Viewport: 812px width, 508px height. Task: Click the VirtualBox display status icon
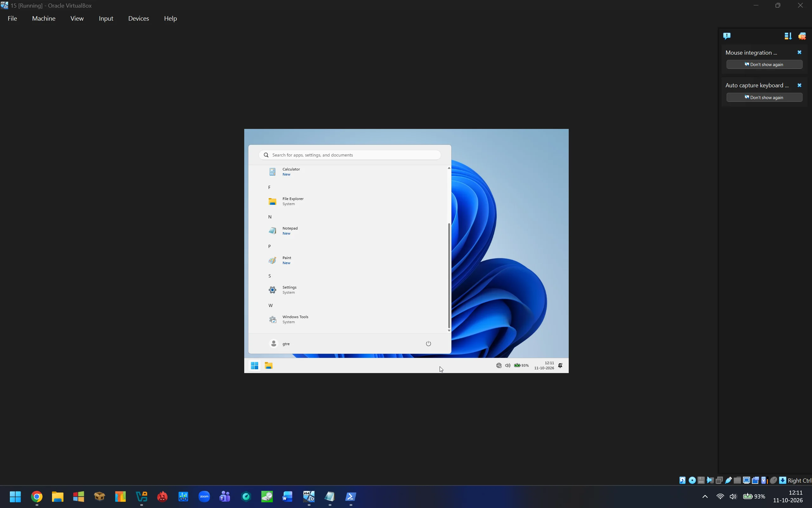pos(747,480)
